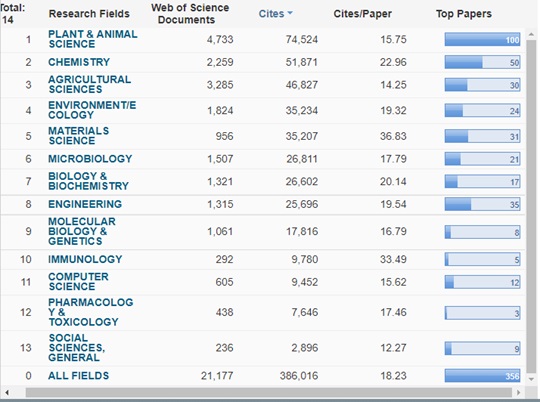
Task: Select the ALL FIELDS row link
Action: (79, 375)
